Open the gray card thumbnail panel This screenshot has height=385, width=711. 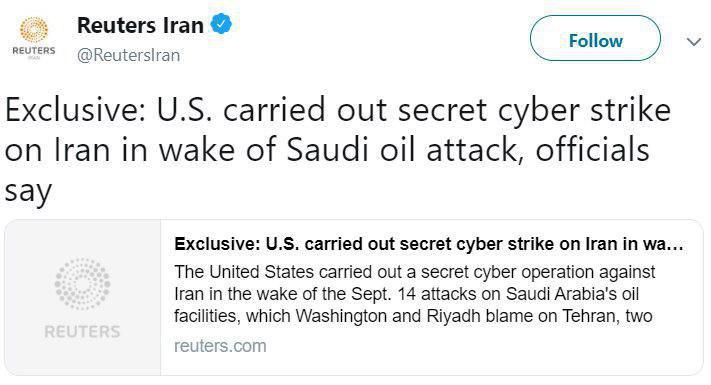tap(83, 298)
